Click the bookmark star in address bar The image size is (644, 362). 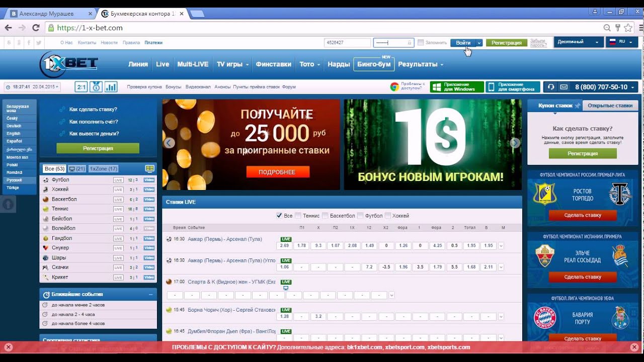pos(628,28)
